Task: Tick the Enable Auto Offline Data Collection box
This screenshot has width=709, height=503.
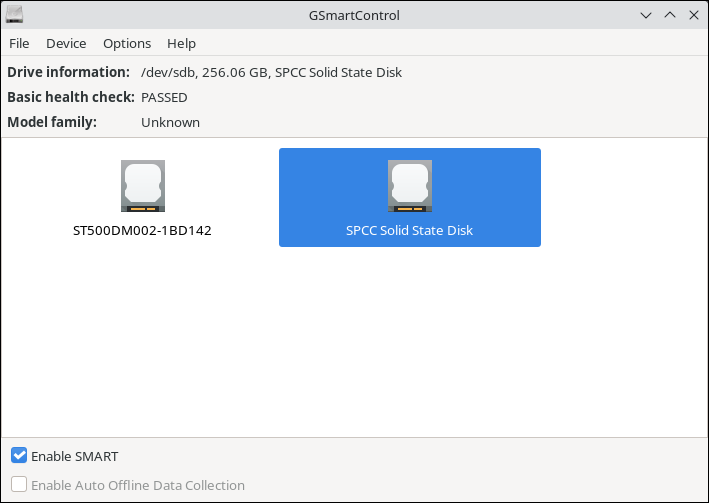Action: click(x=19, y=485)
